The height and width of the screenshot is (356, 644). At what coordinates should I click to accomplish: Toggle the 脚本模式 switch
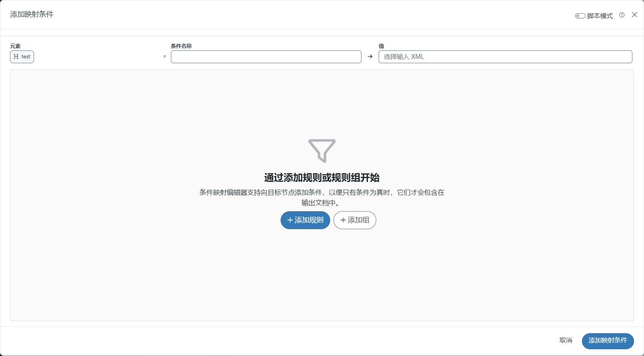point(580,16)
